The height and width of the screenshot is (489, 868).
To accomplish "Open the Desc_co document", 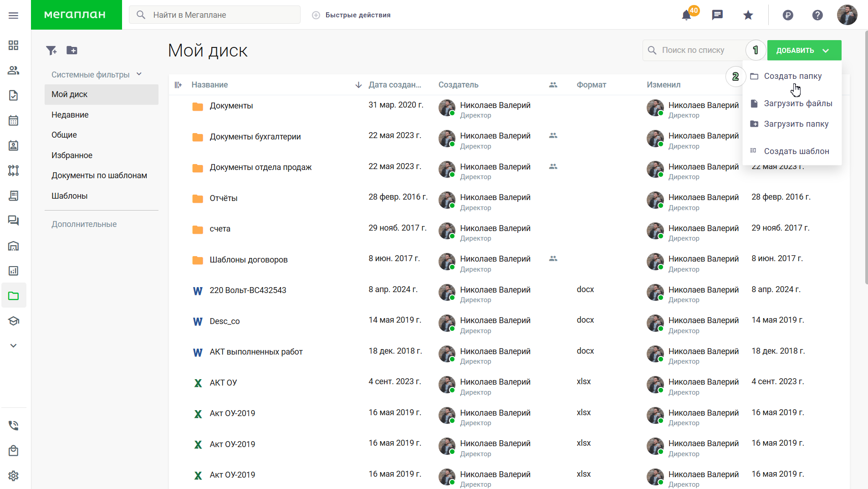I will (x=225, y=321).
